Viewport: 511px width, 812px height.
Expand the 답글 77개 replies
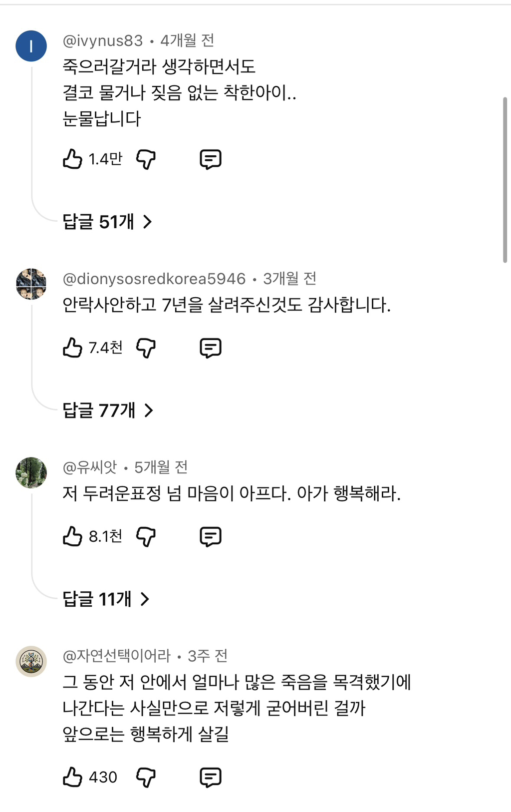point(108,410)
